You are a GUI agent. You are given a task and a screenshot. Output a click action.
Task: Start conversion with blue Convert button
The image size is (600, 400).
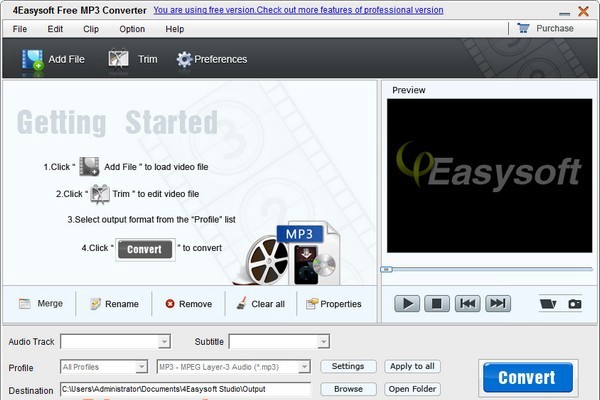(x=528, y=377)
